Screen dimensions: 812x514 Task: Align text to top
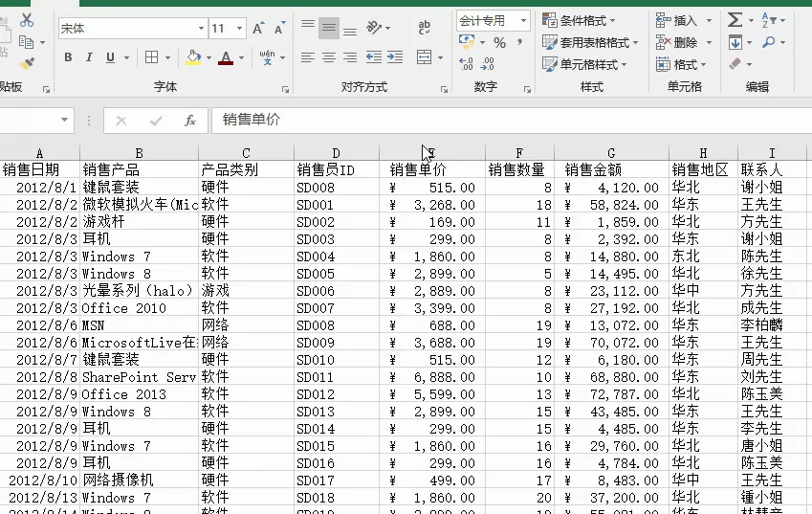tap(308, 26)
